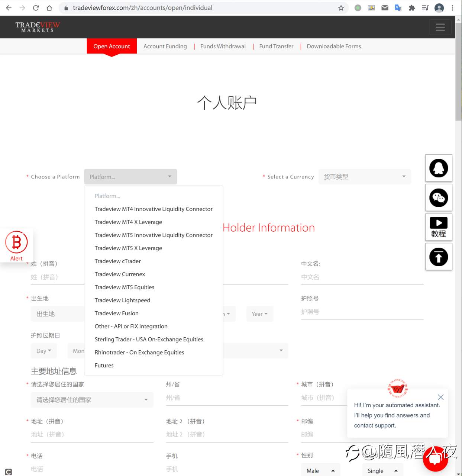The image size is (462, 476).
Task: Switch to Fund Transfer tab
Action: 276,46
